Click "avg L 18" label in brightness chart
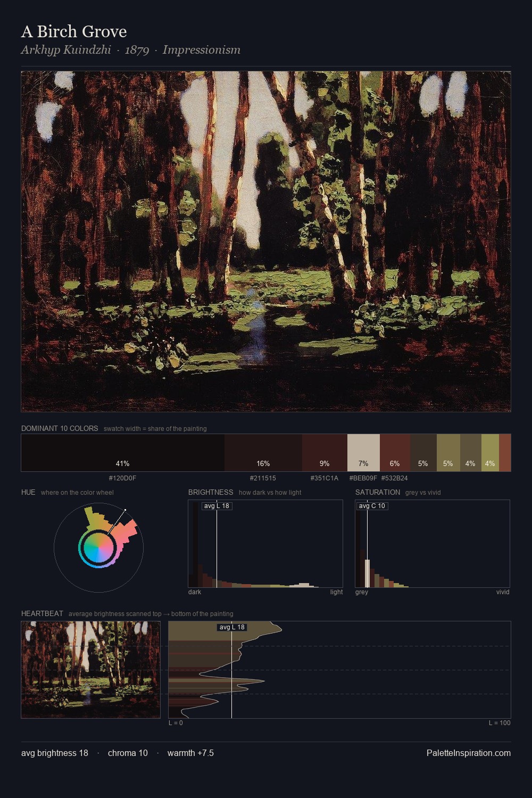The width and height of the screenshot is (532, 798). pos(217,506)
